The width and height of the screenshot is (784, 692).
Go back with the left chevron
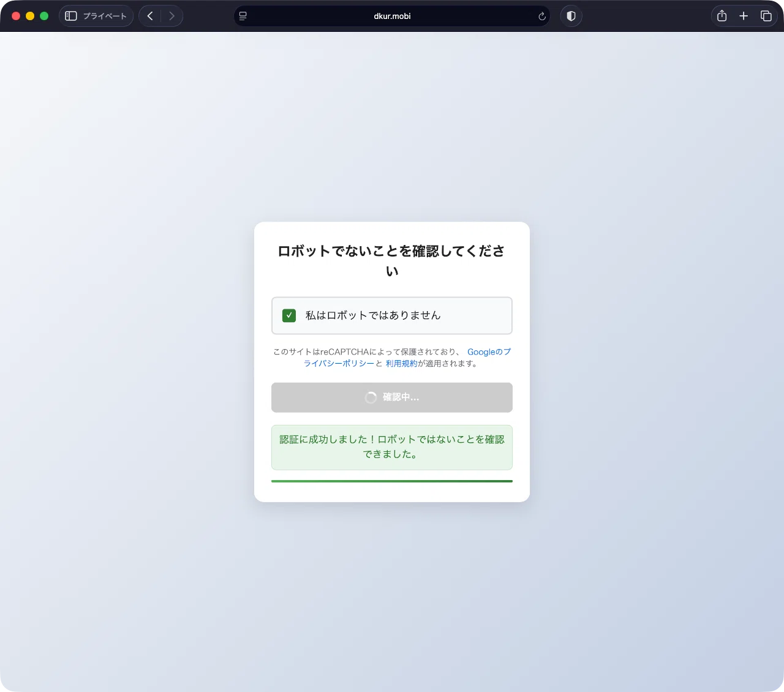pyautogui.click(x=150, y=16)
